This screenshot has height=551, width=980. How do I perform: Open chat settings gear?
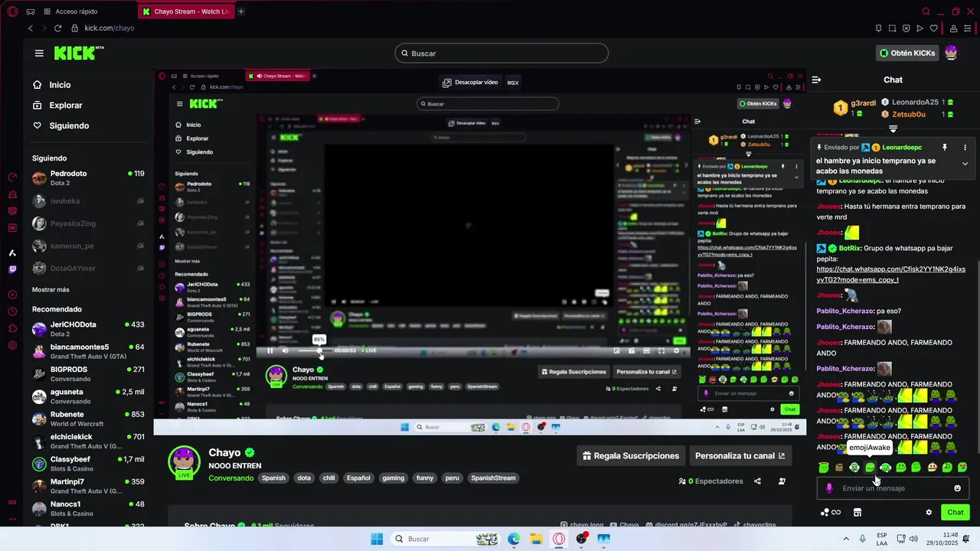pyautogui.click(x=929, y=512)
